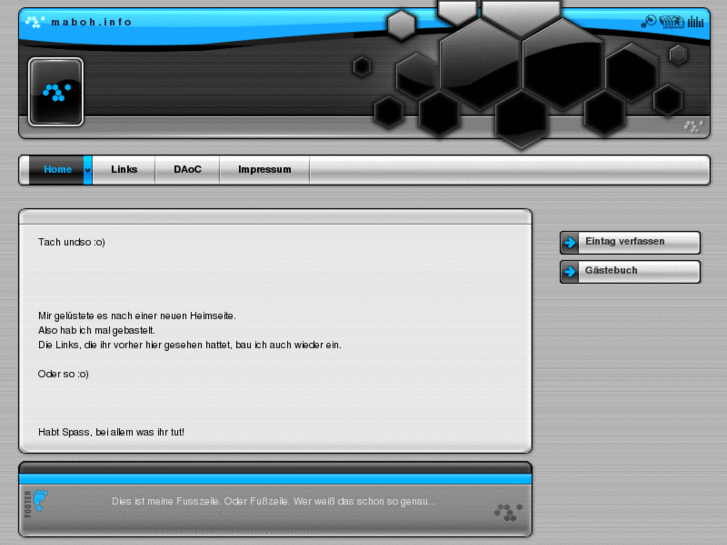Open the Impressum page
The image size is (727, 545).
coord(265,170)
